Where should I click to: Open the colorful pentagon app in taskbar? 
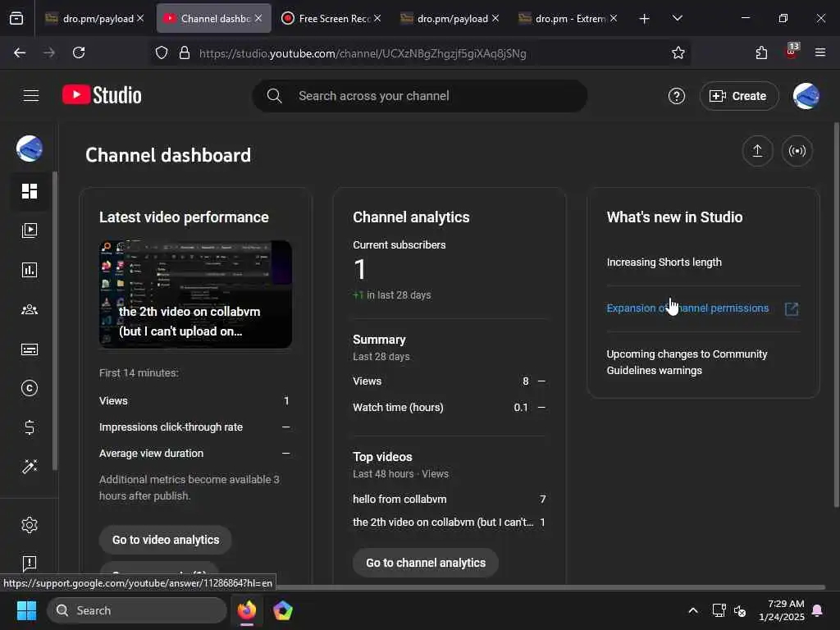click(282, 610)
